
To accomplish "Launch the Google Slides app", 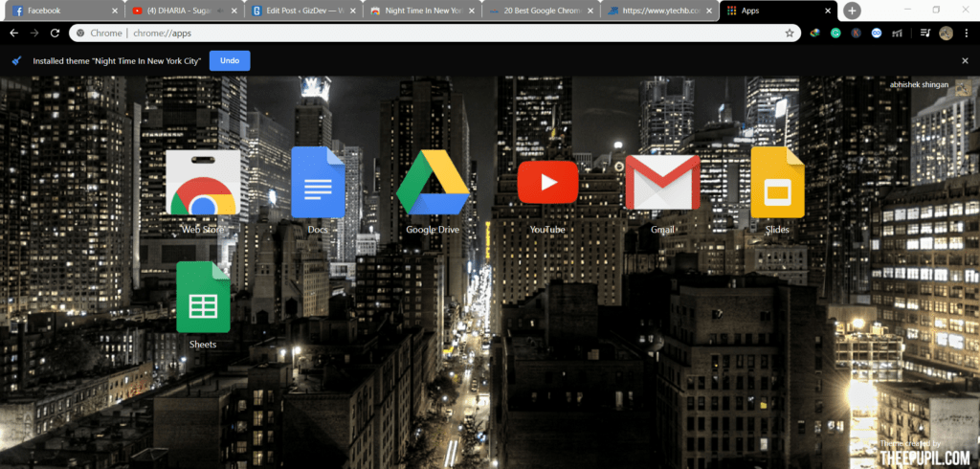I will coord(777,182).
